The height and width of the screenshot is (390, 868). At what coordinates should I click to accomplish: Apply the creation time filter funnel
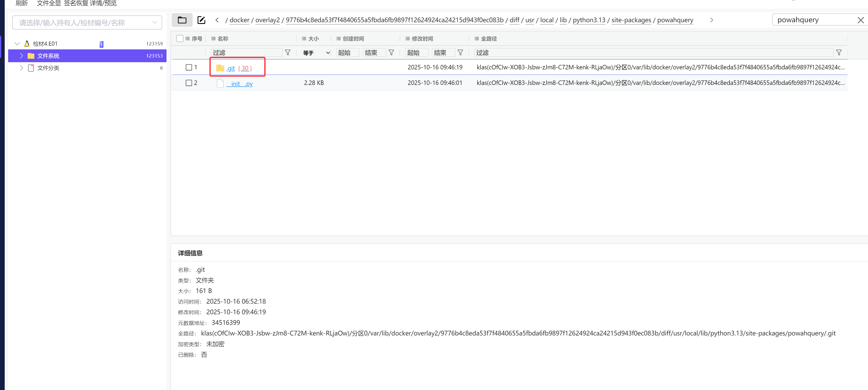point(391,53)
